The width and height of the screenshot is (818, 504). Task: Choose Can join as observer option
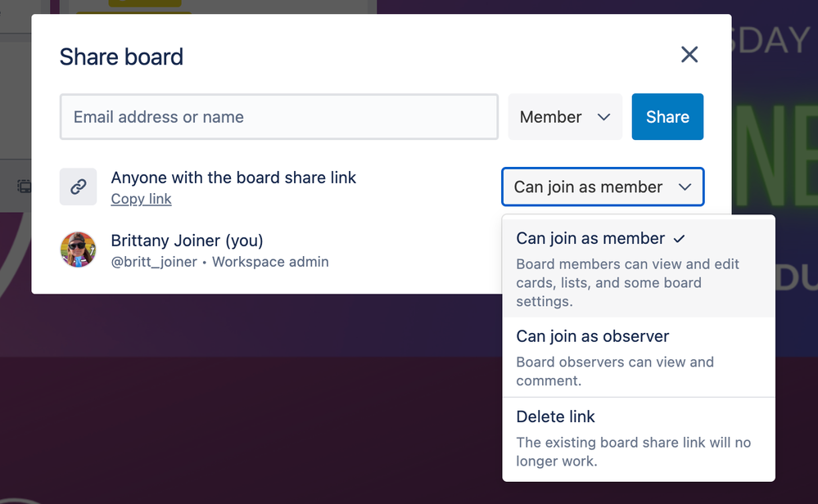coord(639,357)
